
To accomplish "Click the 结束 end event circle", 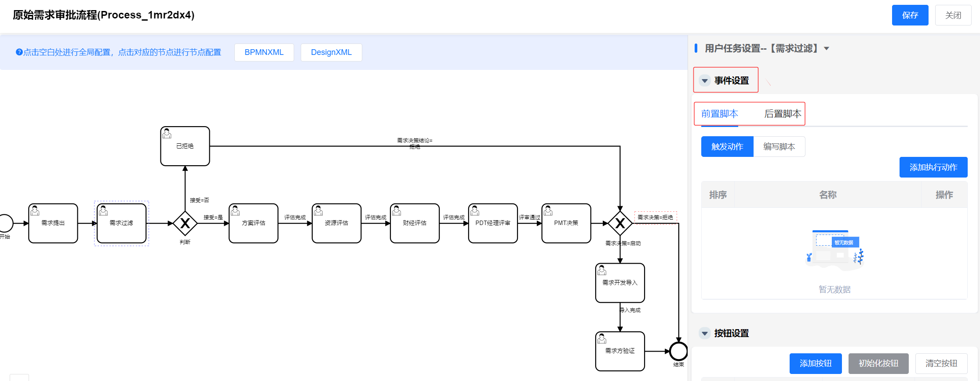I will click(678, 351).
